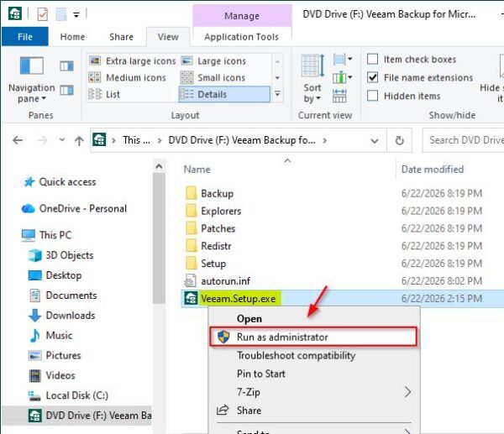The image size is (504, 434).
Task: Open the Recent locations dropdown arrow
Action: point(61,140)
